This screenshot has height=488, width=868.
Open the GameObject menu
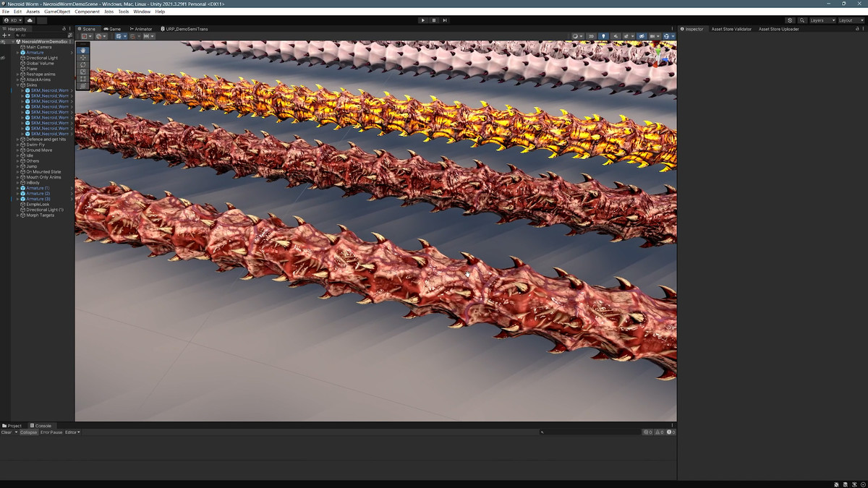coord(57,12)
